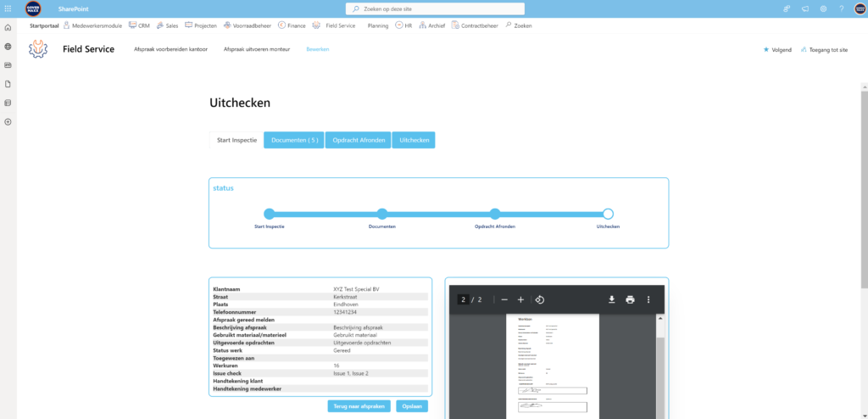Download the PDF document
Screen dimensions: 868x419
click(611, 299)
